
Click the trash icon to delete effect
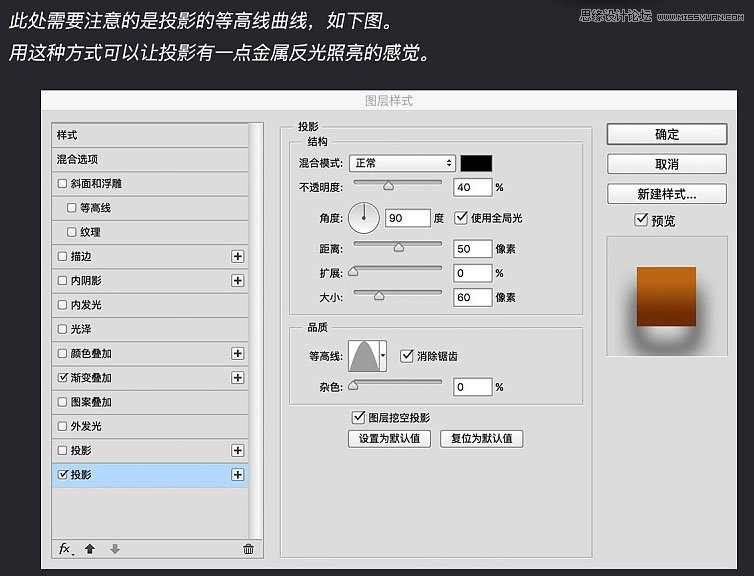(248, 549)
